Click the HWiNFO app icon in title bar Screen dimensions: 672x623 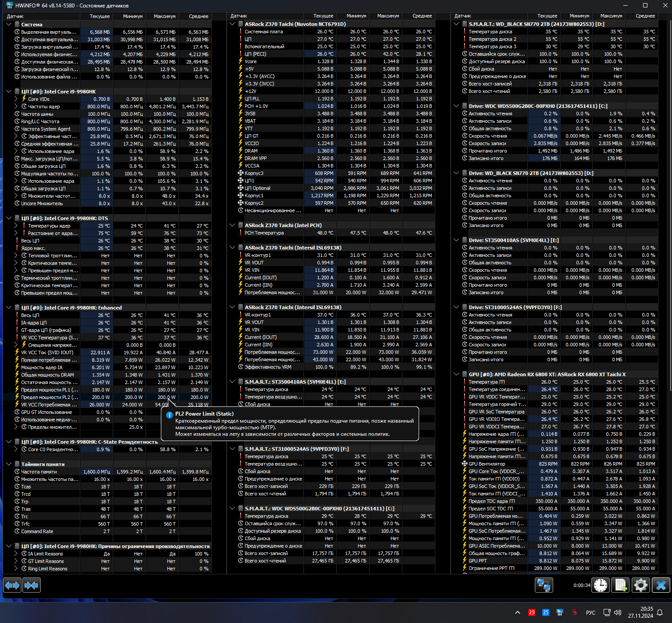10,5
